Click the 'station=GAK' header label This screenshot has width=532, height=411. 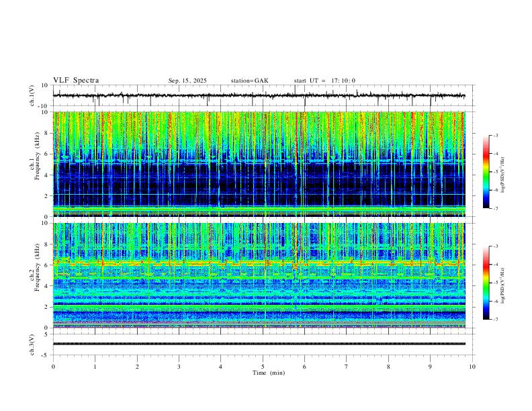(249, 81)
